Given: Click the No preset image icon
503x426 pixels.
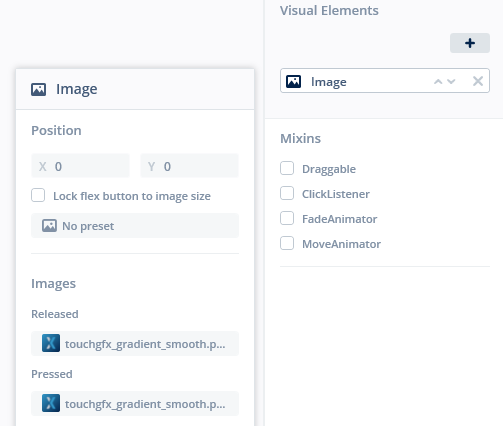Looking at the screenshot, I should coord(49,226).
